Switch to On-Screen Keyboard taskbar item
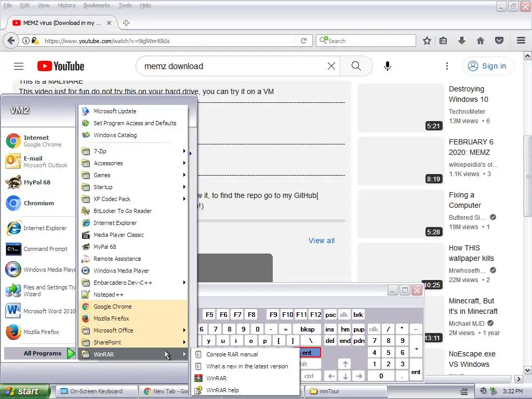The width and height of the screenshot is (532, 399). (97, 391)
